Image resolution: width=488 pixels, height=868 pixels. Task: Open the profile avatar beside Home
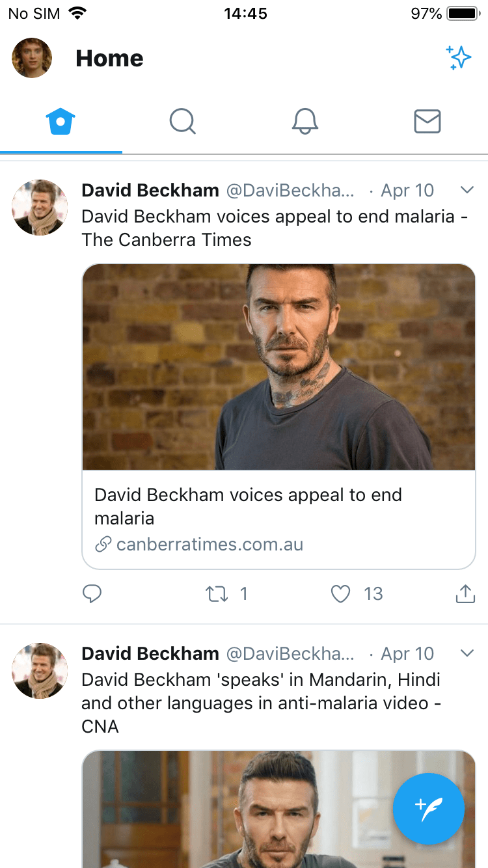[x=32, y=58]
